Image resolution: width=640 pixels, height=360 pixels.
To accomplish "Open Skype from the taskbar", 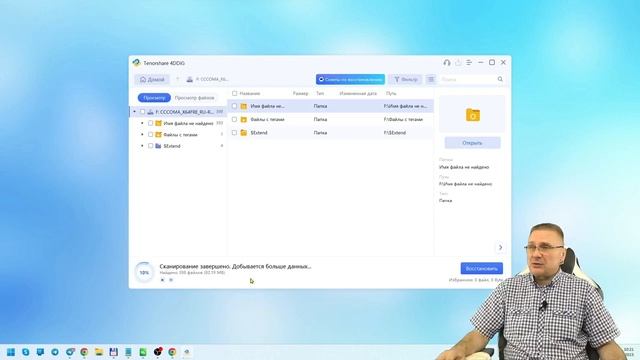I will tap(26, 352).
